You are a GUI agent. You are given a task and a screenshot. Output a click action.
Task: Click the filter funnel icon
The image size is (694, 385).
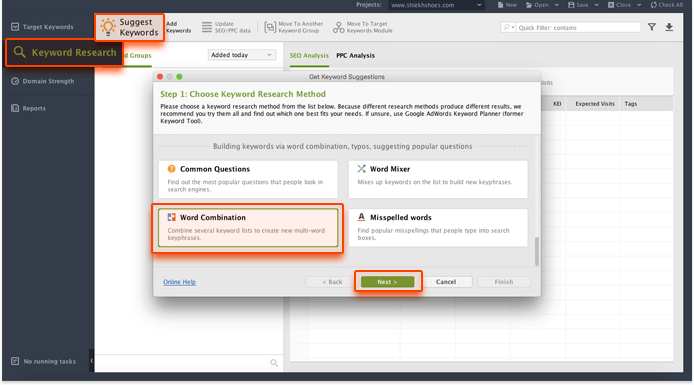point(652,27)
